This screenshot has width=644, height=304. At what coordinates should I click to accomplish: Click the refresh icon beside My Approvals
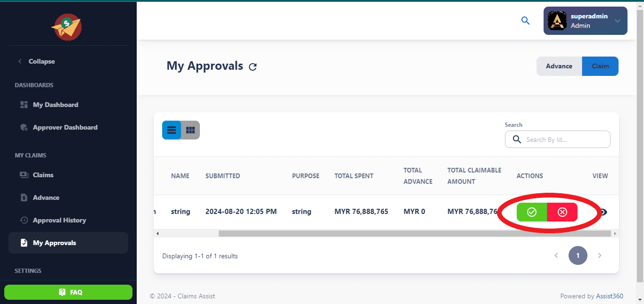(253, 67)
